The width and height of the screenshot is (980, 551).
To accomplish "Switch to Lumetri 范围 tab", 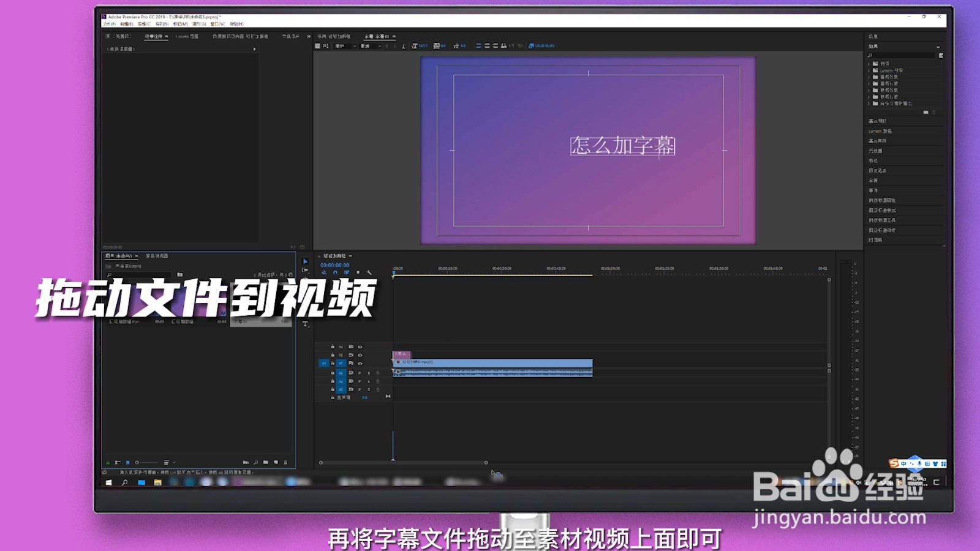I will pyautogui.click(x=187, y=36).
